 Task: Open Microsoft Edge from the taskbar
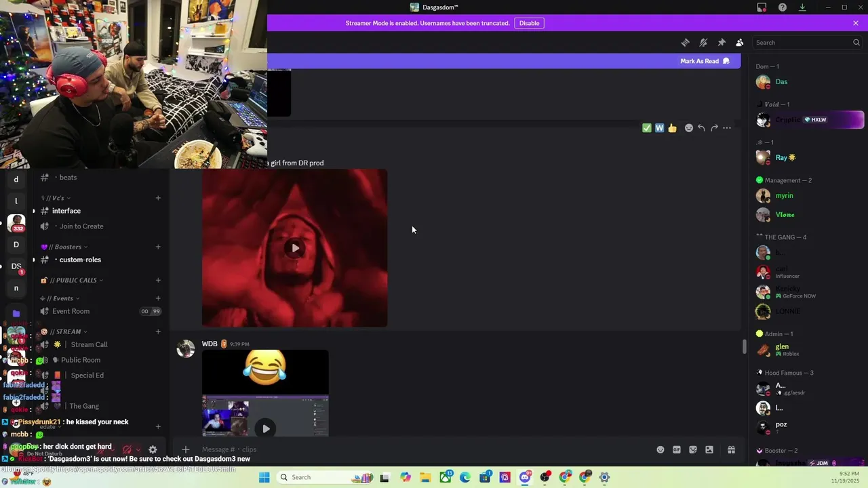coord(465,477)
